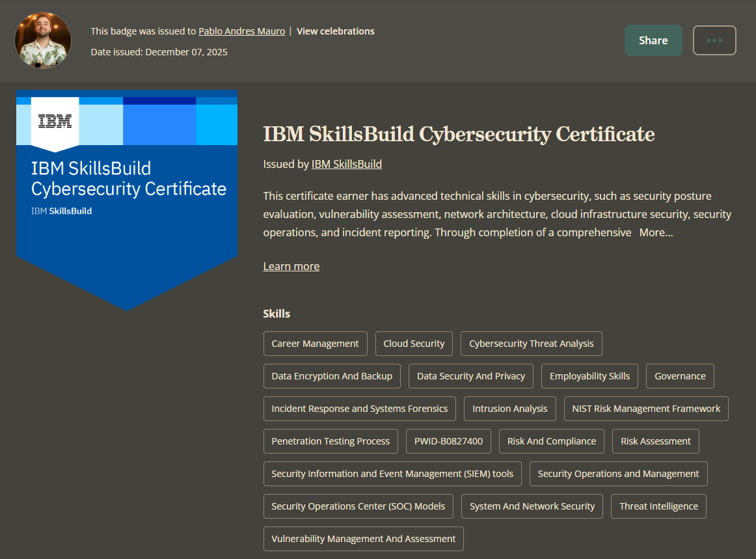The width and height of the screenshot is (756, 559).
Task: Open the three-dot more options button
Action: (x=714, y=40)
